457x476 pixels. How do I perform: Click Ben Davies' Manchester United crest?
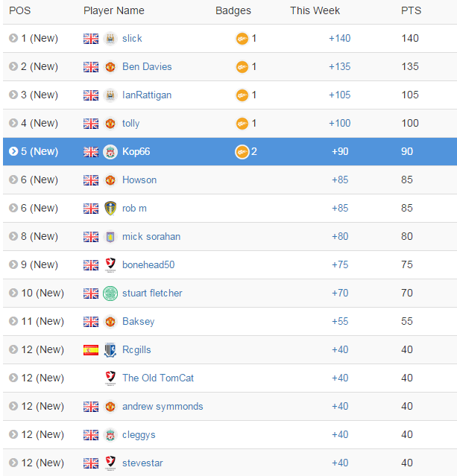point(110,67)
